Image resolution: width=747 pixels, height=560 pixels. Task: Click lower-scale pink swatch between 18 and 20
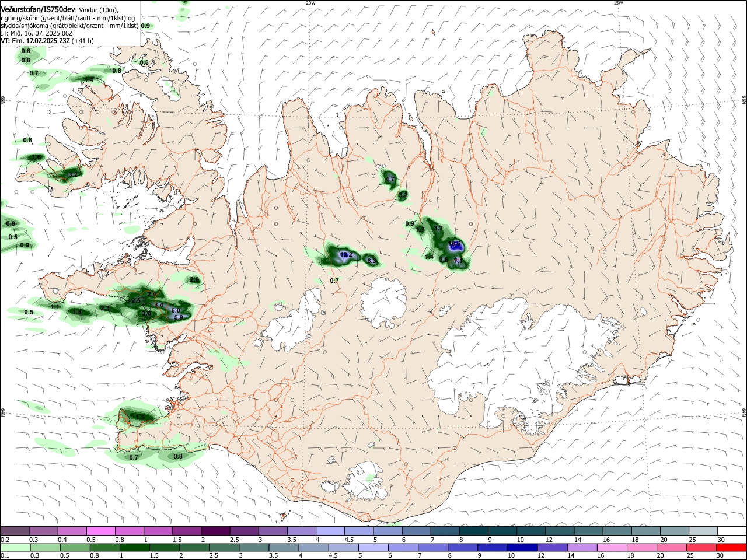642,547
